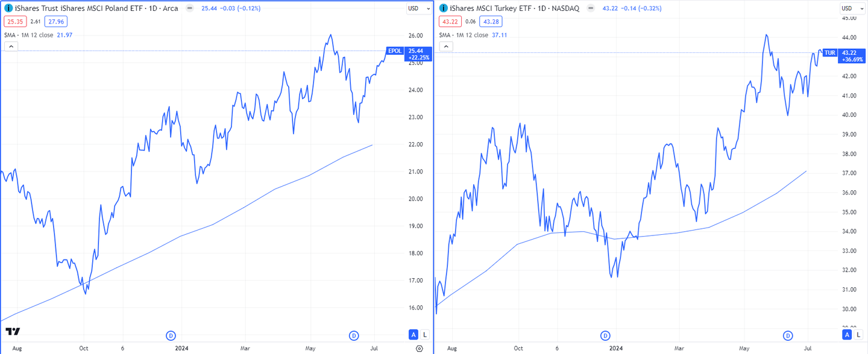Screen dimensions: 868x354
Task: Open the USD currency dropdown on Poland chart
Action: pyautogui.click(x=418, y=8)
